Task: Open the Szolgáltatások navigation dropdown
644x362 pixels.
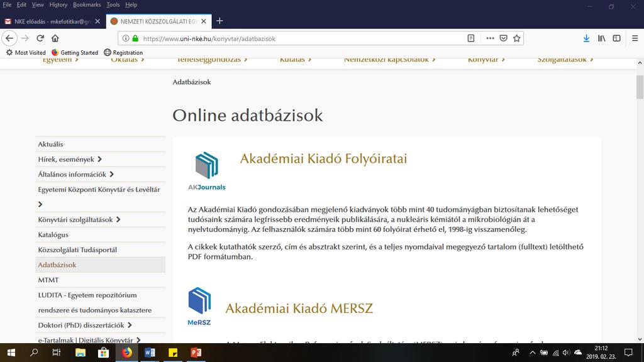Action: pos(565,60)
